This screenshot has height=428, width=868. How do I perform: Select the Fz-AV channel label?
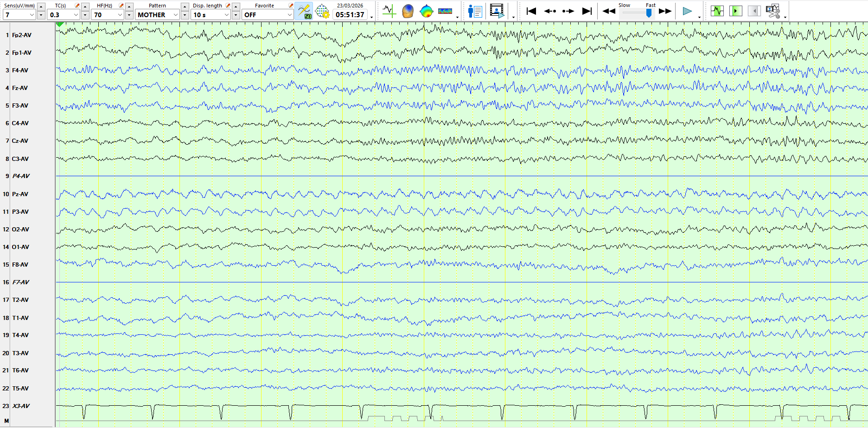coord(20,88)
